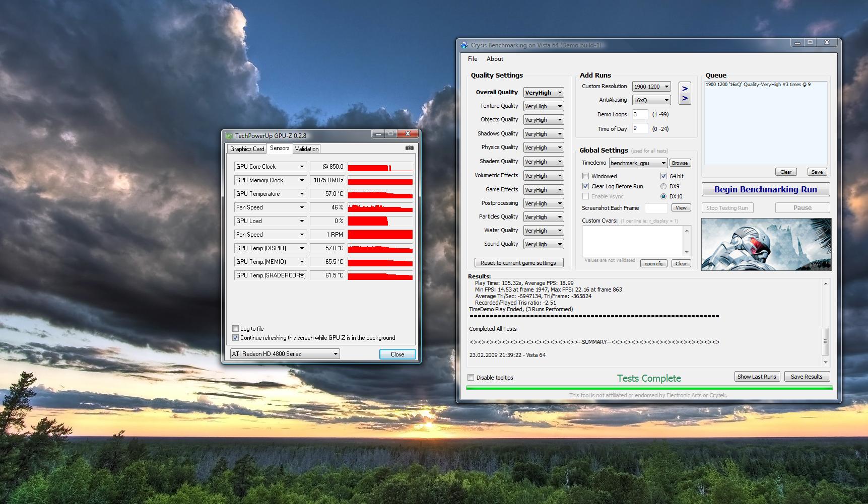
Task: Click the Crysis Benchmarking title bar icon
Action: [x=464, y=45]
